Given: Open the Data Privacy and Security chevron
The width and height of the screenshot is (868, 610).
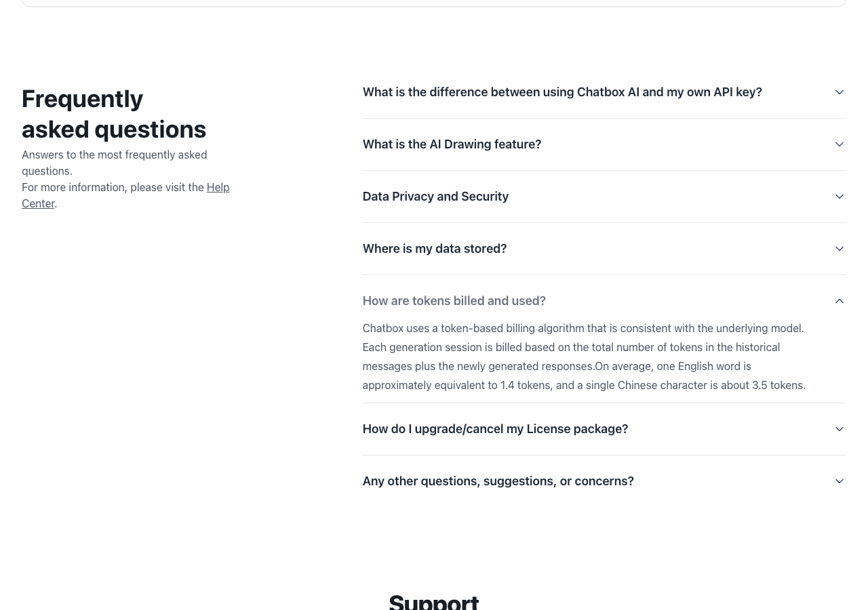Looking at the screenshot, I should (x=839, y=196).
